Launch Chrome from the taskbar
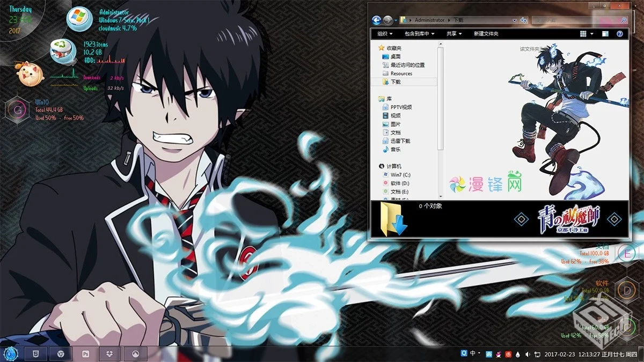This screenshot has width=644, height=362. [x=61, y=353]
